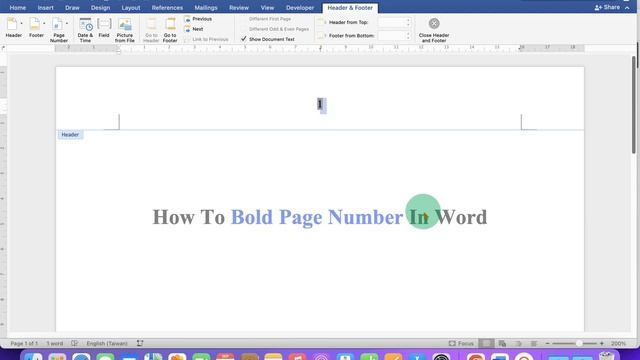Open the Review tab
The width and height of the screenshot is (640, 360).
[x=239, y=8]
